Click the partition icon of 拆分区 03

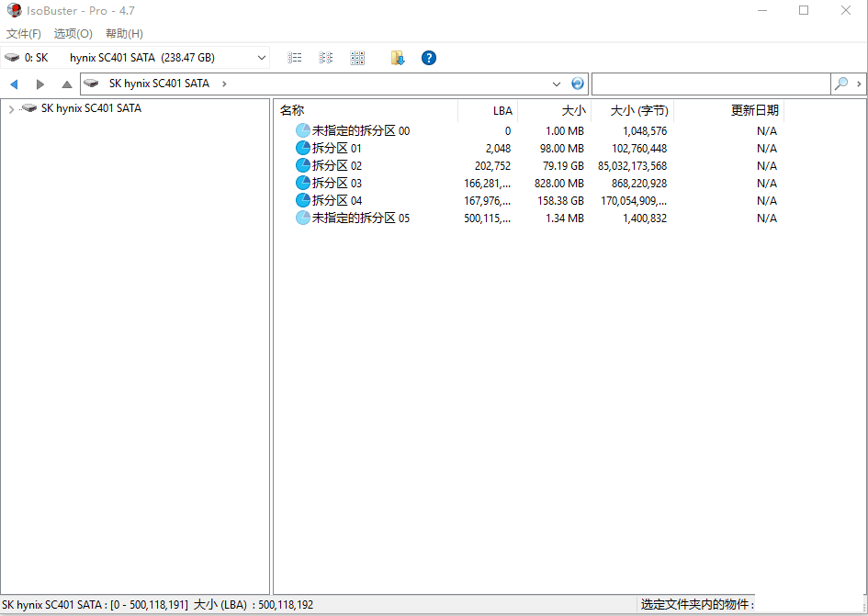pyautogui.click(x=303, y=183)
